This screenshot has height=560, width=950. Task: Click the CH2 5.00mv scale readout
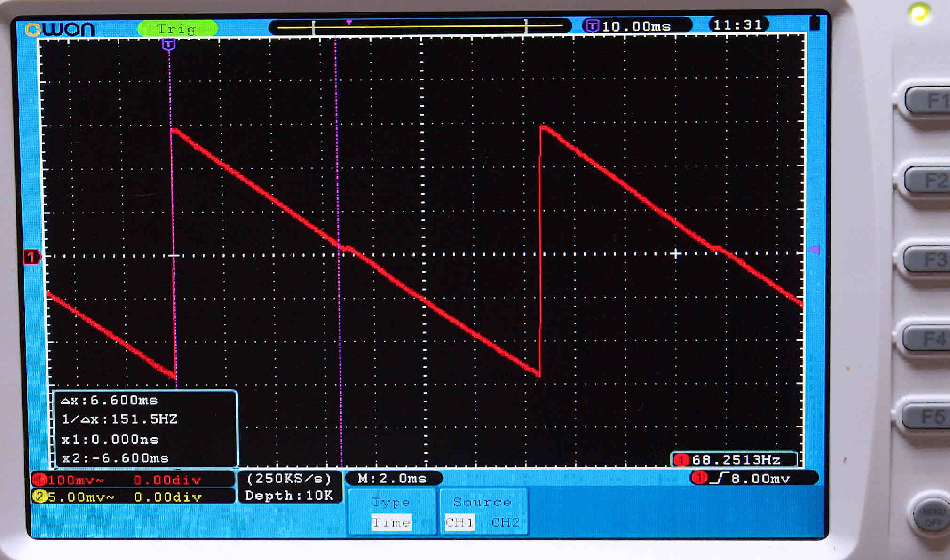[x=80, y=497]
